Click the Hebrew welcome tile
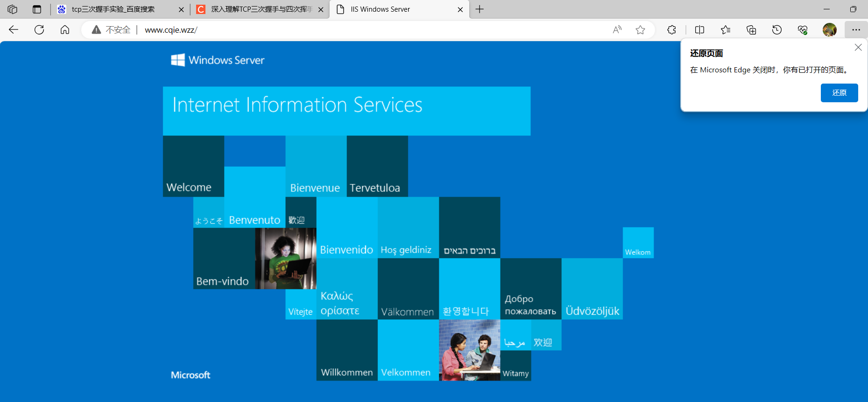 pyautogui.click(x=469, y=227)
